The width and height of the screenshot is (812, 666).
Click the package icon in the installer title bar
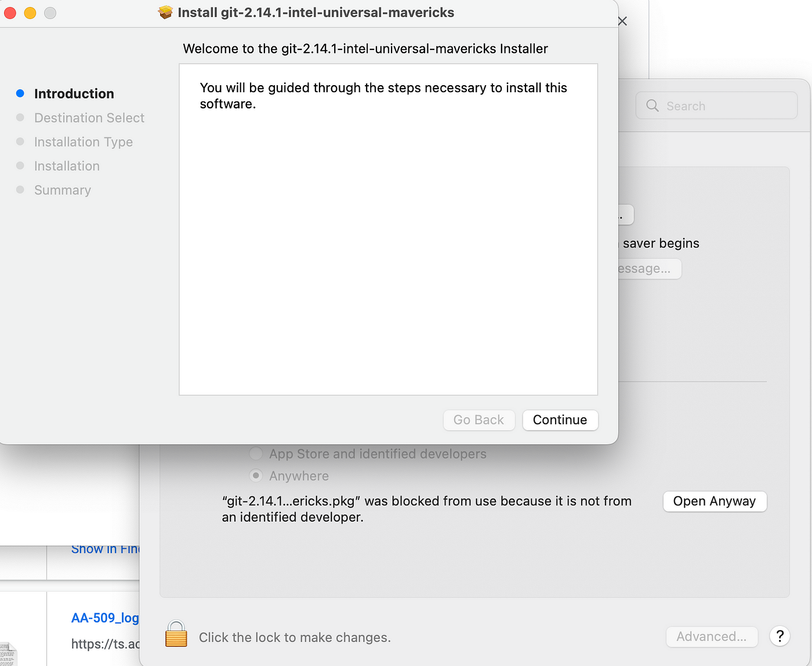tap(165, 12)
